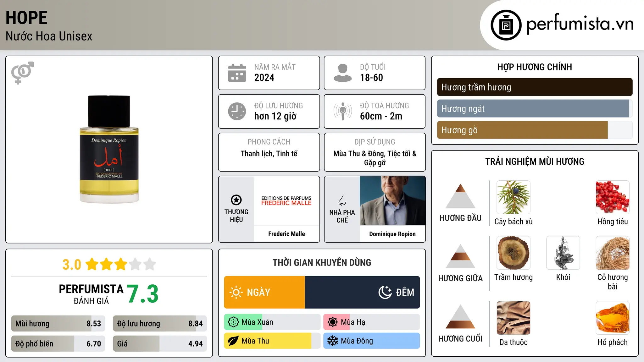Click the Hương trầm hương accord bar
The width and height of the screenshot is (644, 362).
pos(535,87)
